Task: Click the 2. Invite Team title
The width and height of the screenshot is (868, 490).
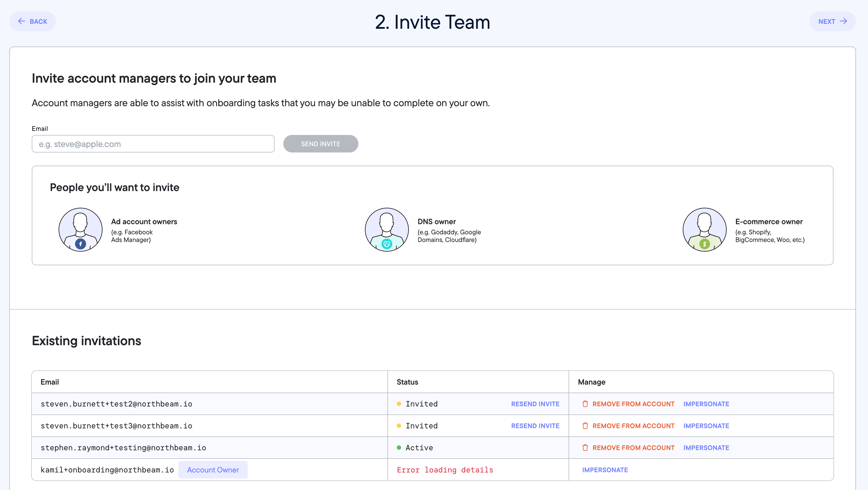Action: pos(433,22)
